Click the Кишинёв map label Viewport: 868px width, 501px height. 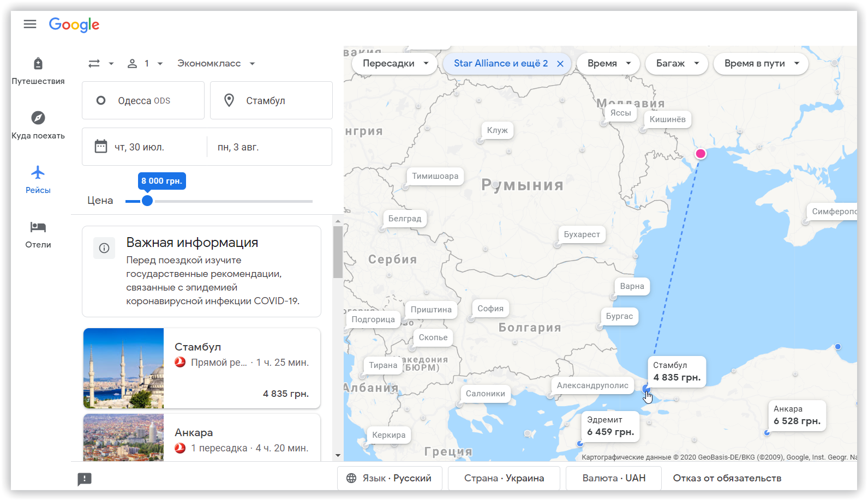click(667, 119)
